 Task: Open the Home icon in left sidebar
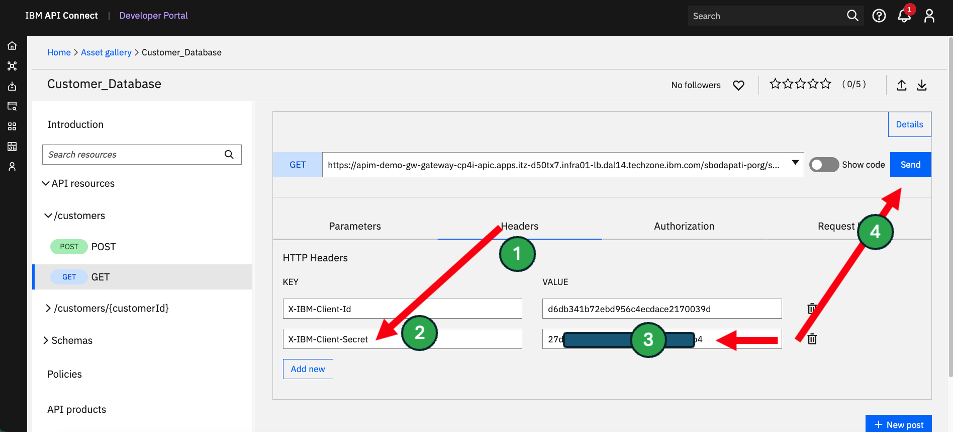click(12, 46)
